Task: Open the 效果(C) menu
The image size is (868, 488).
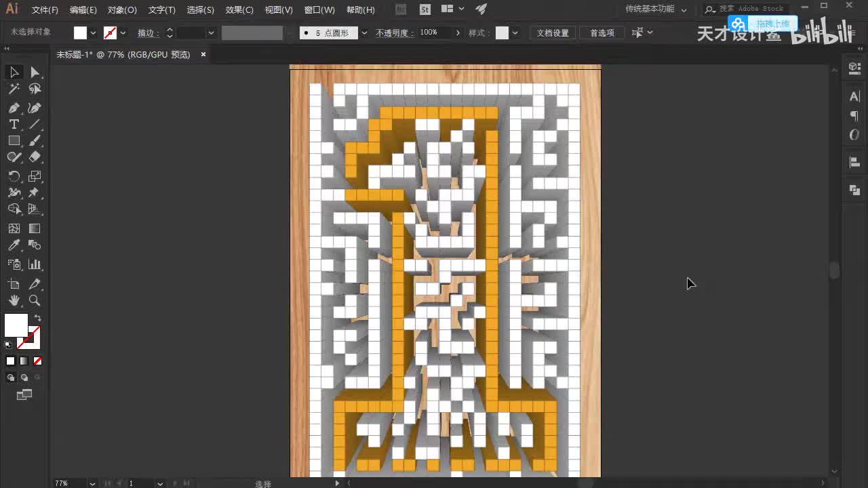Action: click(239, 10)
